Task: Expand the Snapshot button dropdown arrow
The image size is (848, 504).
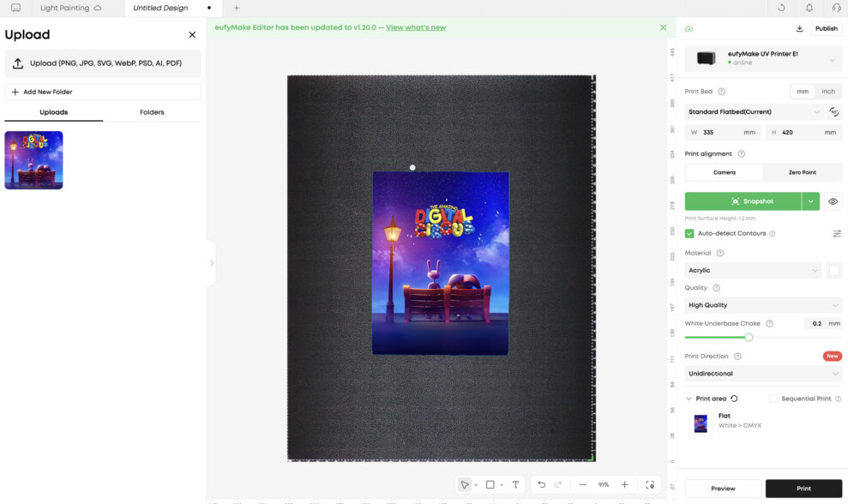Action: pos(810,201)
